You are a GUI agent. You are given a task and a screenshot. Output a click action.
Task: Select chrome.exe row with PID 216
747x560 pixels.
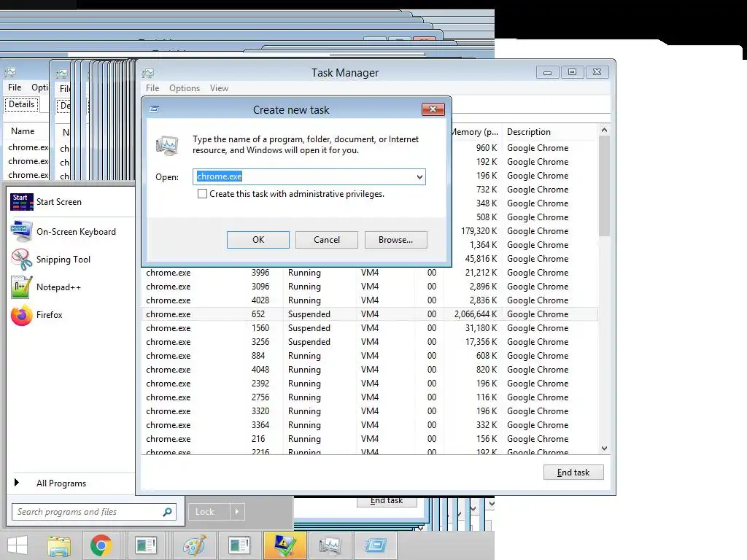tap(370, 438)
